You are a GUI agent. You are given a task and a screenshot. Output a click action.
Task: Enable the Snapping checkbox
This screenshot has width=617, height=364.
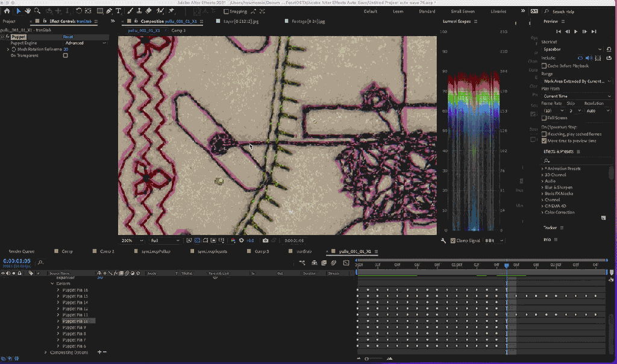click(226, 11)
